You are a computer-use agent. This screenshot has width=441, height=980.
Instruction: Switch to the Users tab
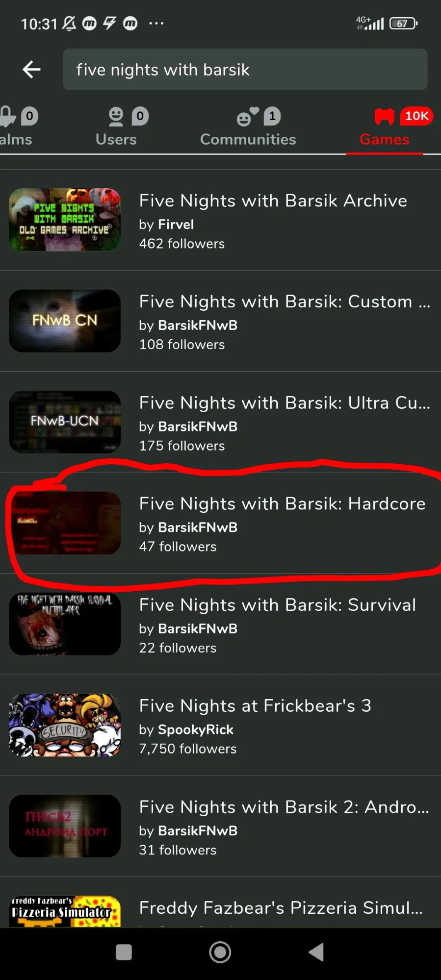(116, 126)
